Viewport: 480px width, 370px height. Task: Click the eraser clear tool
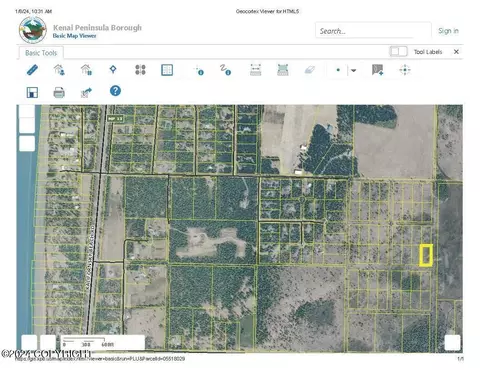click(310, 70)
